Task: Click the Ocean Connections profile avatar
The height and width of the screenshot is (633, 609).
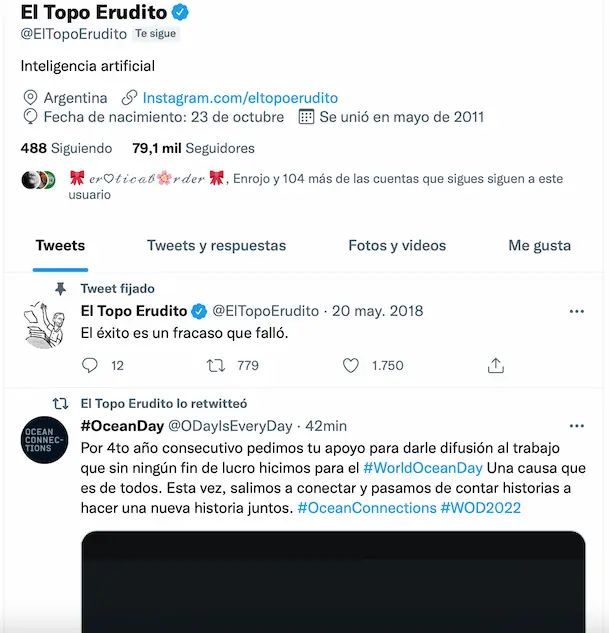Action: click(x=43, y=435)
